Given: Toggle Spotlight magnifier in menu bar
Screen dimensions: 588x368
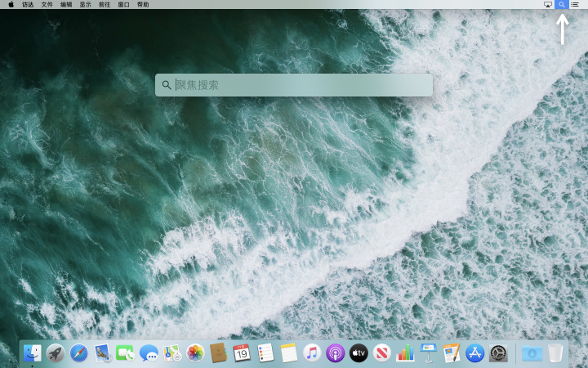Looking at the screenshot, I should click(561, 5).
